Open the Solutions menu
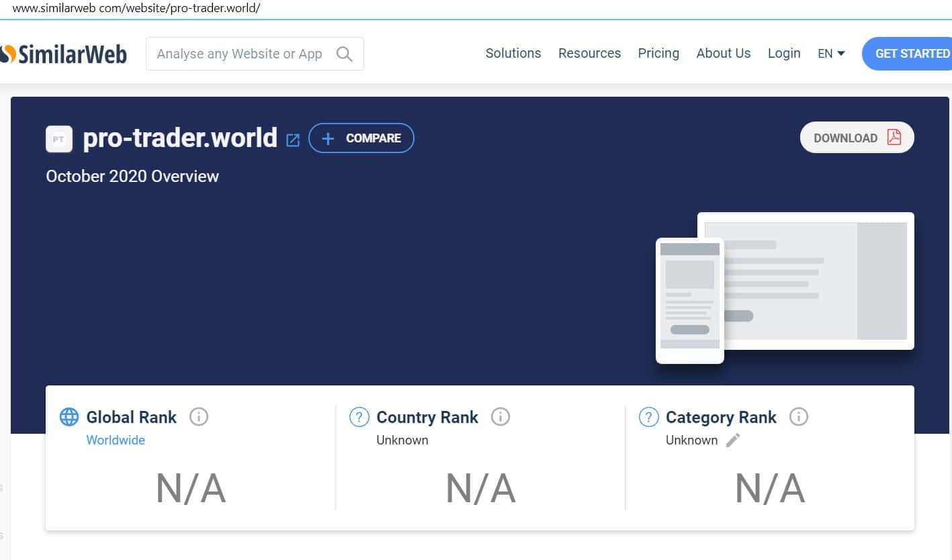Viewport: 952px width, 560px height. [513, 53]
